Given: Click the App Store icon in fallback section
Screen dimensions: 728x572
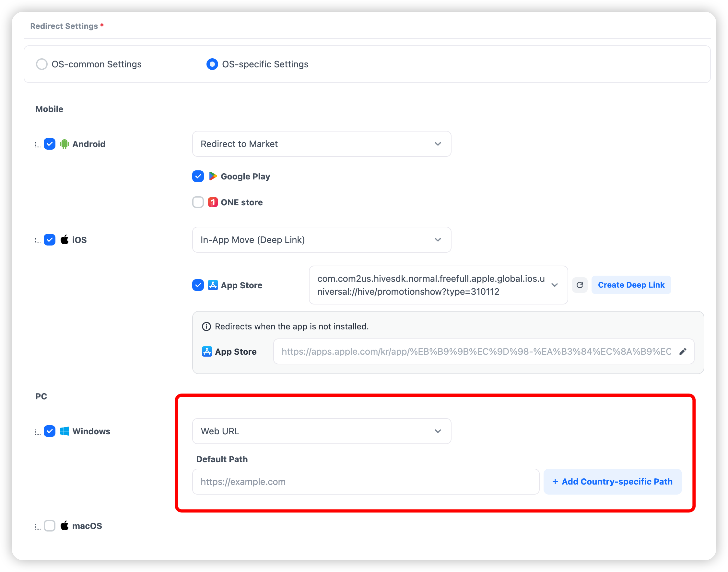Looking at the screenshot, I should 207,352.
